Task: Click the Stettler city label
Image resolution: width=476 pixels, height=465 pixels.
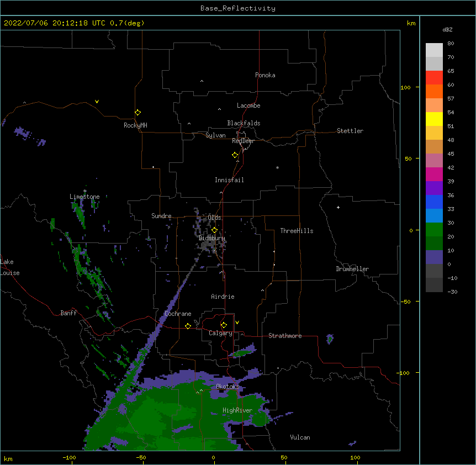Action: tap(350, 131)
